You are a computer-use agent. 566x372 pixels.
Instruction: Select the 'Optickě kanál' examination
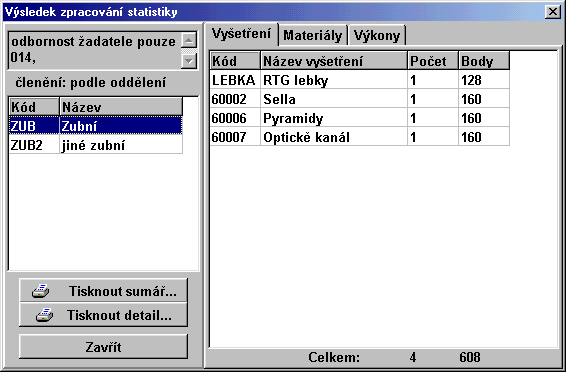[334, 137]
